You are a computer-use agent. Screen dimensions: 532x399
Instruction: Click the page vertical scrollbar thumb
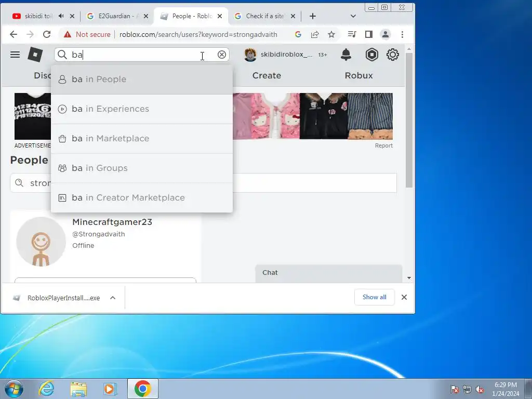pos(409,119)
